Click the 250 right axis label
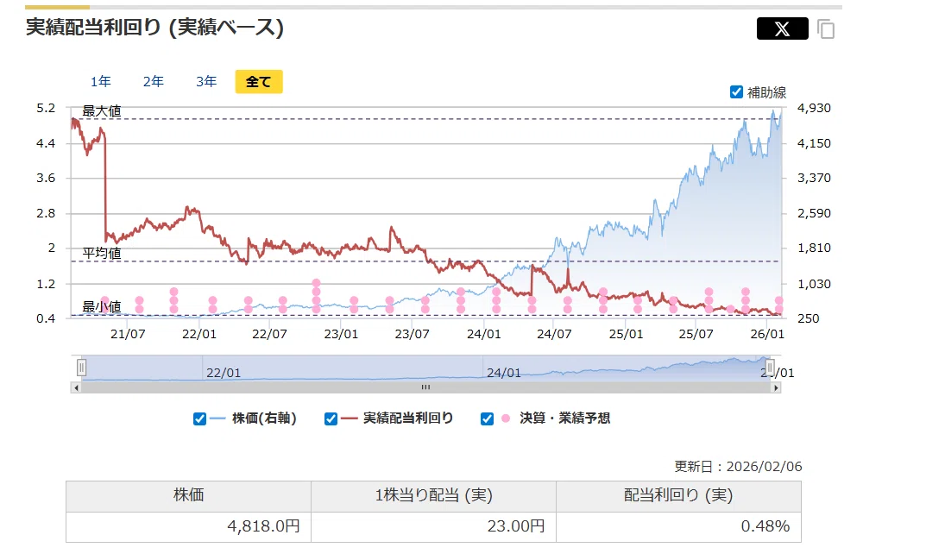Viewport: 926px width, 560px height. 809,318
